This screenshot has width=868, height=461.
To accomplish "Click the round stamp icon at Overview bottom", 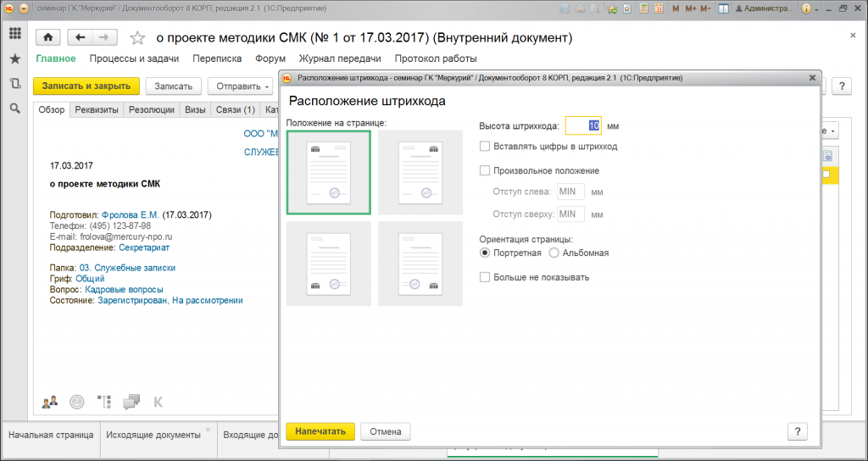I will pyautogui.click(x=77, y=402).
